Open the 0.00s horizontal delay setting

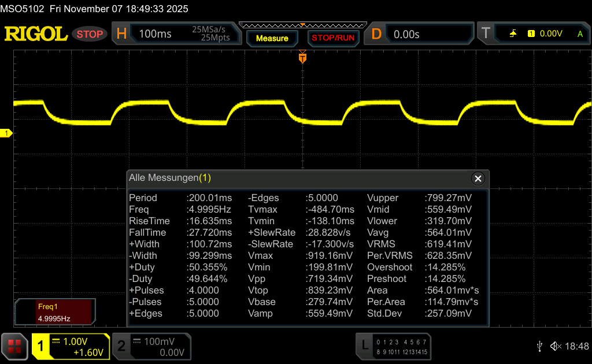tap(406, 34)
